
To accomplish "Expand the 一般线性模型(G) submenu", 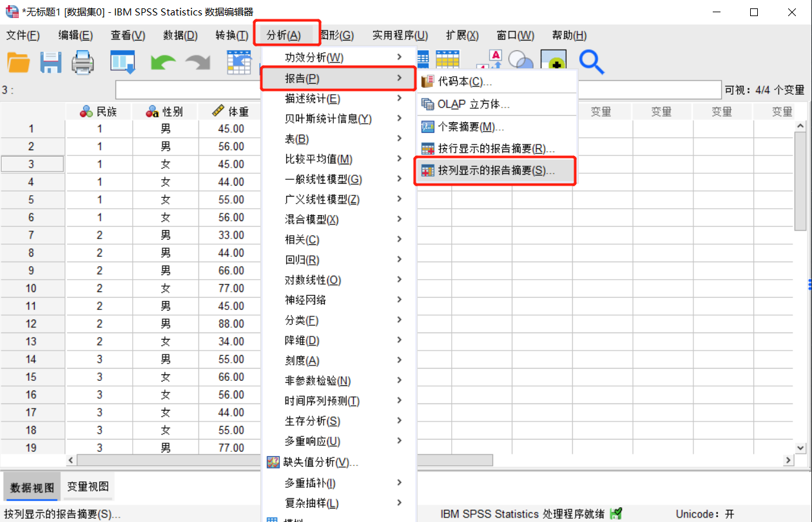I will [x=339, y=179].
